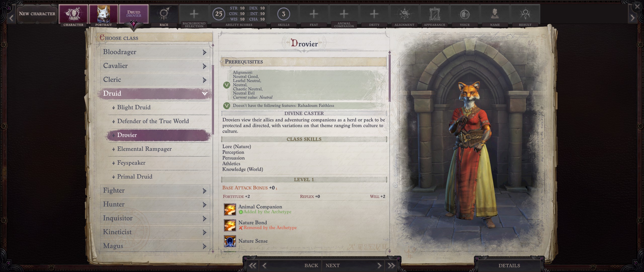The width and height of the screenshot is (644, 272).
Task: Click the single right arrow near Next
Action: coord(379,265)
